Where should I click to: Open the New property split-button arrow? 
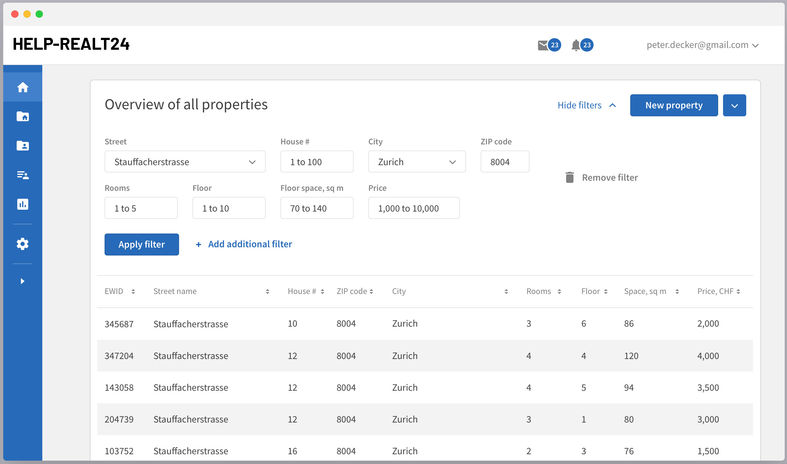click(x=734, y=105)
